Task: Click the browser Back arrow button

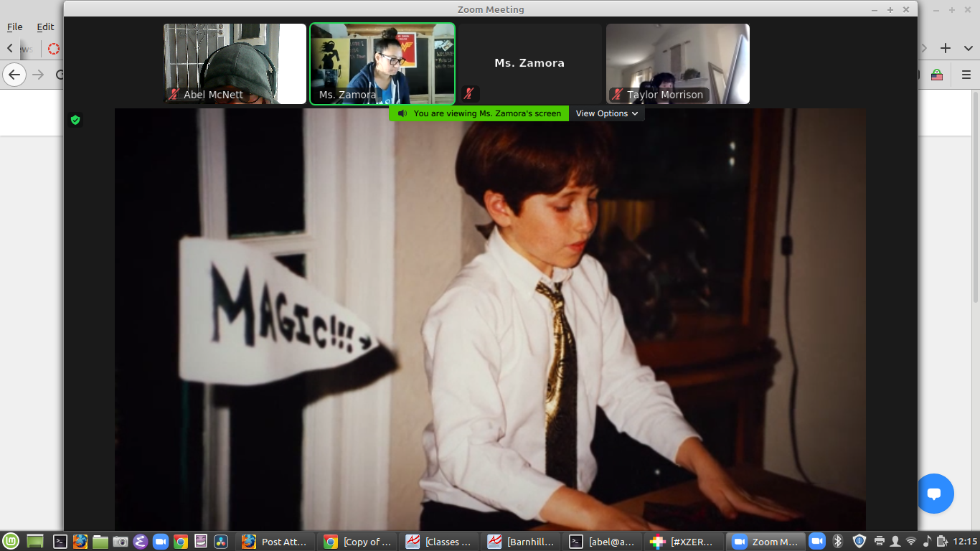Action: (x=14, y=75)
